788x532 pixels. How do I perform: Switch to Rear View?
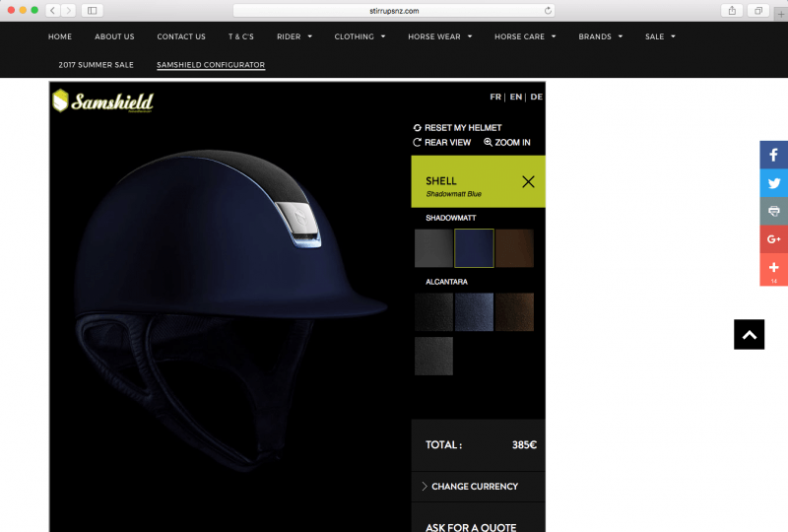point(441,142)
